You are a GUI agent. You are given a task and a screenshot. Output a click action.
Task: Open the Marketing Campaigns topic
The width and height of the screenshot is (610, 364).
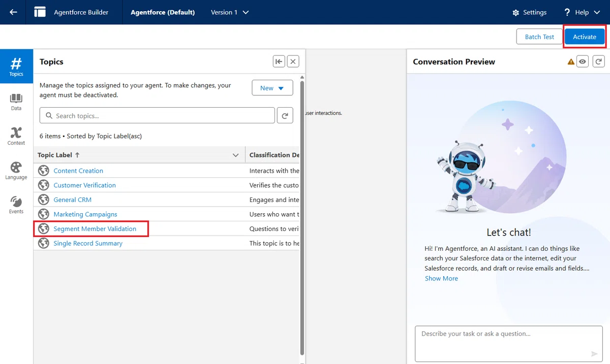(85, 214)
